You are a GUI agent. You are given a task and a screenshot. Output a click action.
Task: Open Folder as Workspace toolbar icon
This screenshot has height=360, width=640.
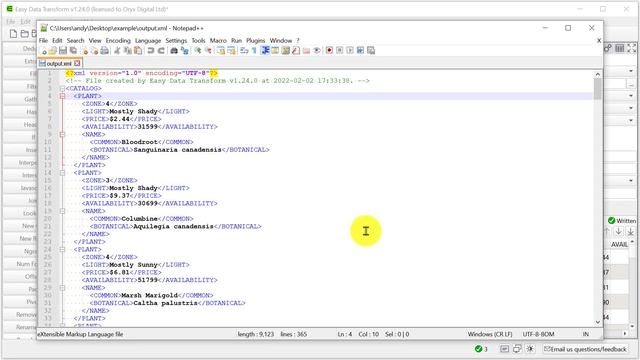[x=307, y=50]
